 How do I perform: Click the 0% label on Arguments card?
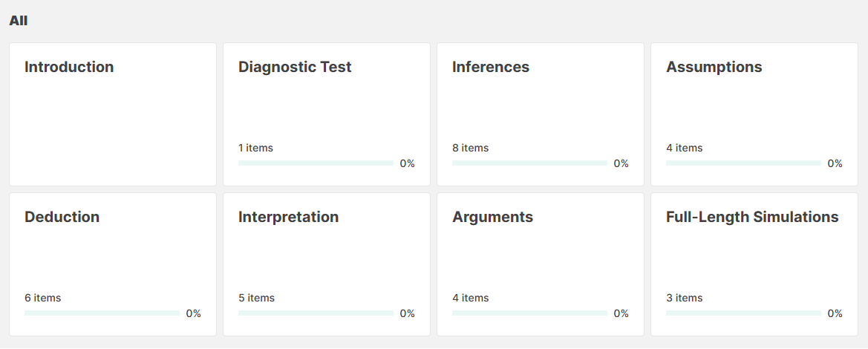pyautogui.click(x=621, y=313)
